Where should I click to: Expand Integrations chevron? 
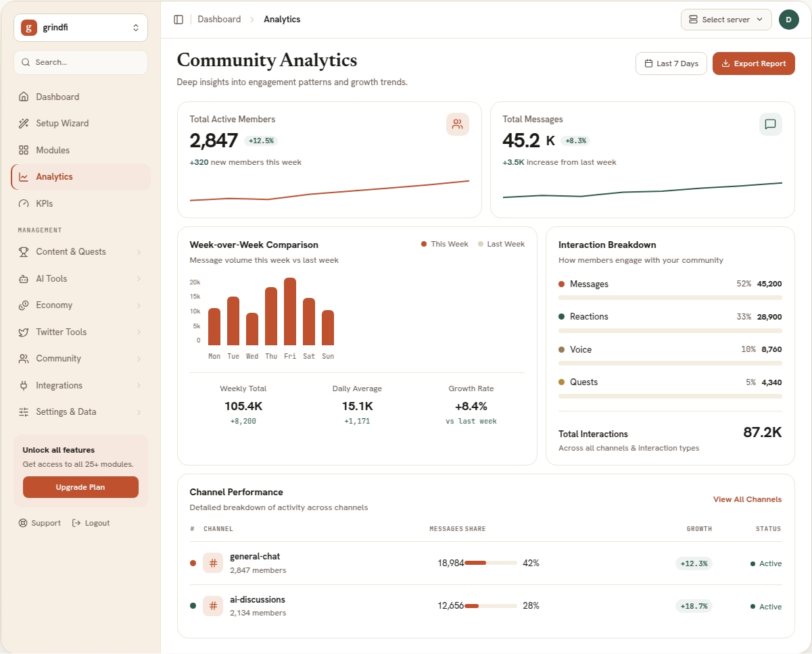[139, 385]
